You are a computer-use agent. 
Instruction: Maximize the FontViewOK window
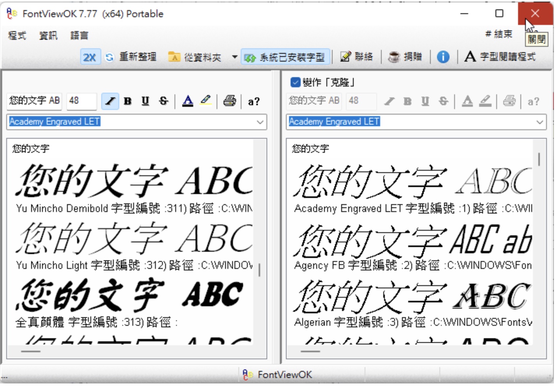pyautogui.click(x=499, y=14)
